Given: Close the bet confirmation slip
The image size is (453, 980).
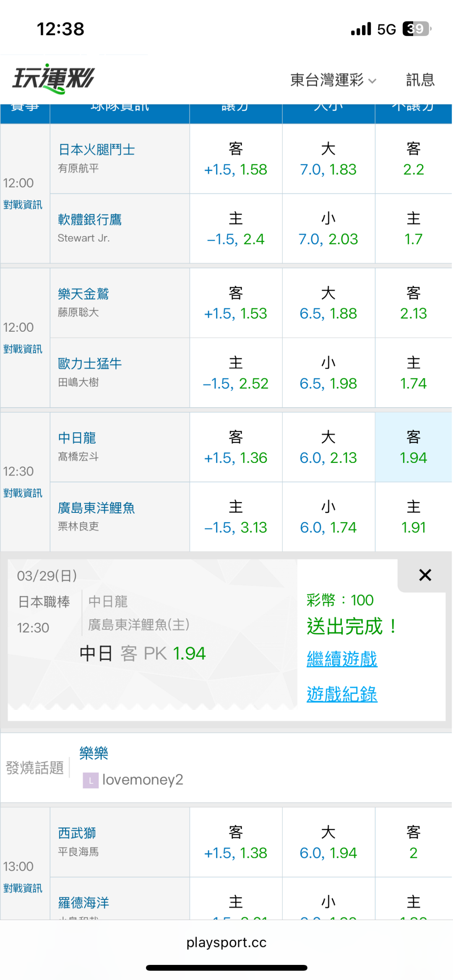Looking at the screenshot, I should (425, 575).
